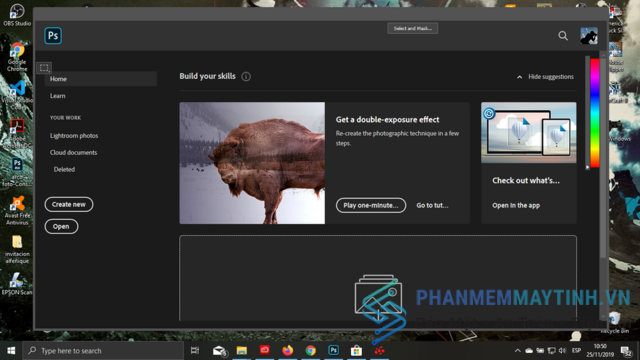
Task: Click Open in the app link
Action: click(516, 205)
